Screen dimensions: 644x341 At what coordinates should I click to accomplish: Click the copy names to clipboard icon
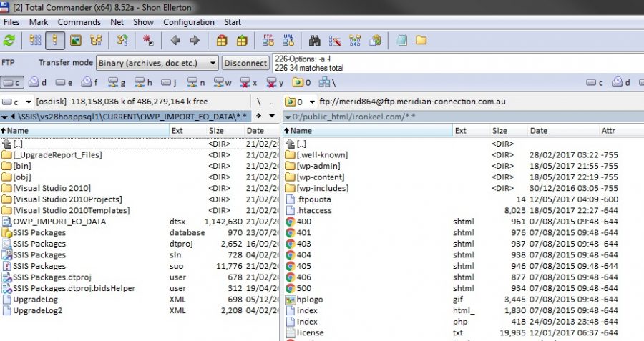point(375,40)
